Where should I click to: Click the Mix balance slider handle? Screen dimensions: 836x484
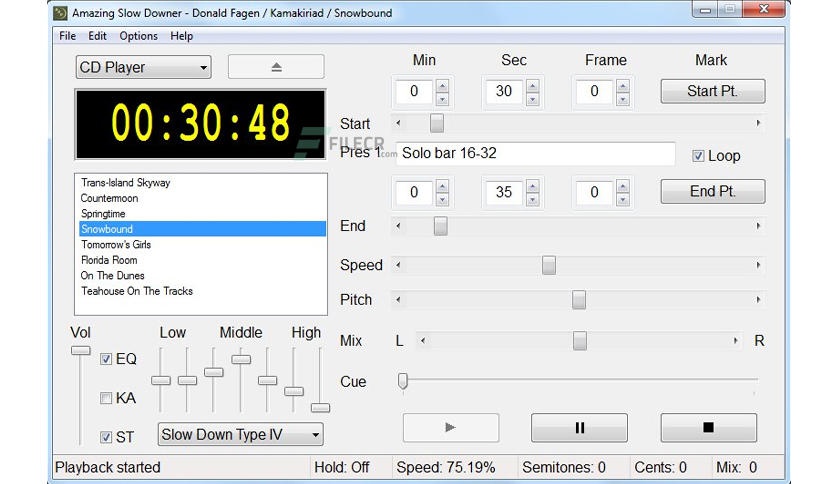tap(580, 341)
